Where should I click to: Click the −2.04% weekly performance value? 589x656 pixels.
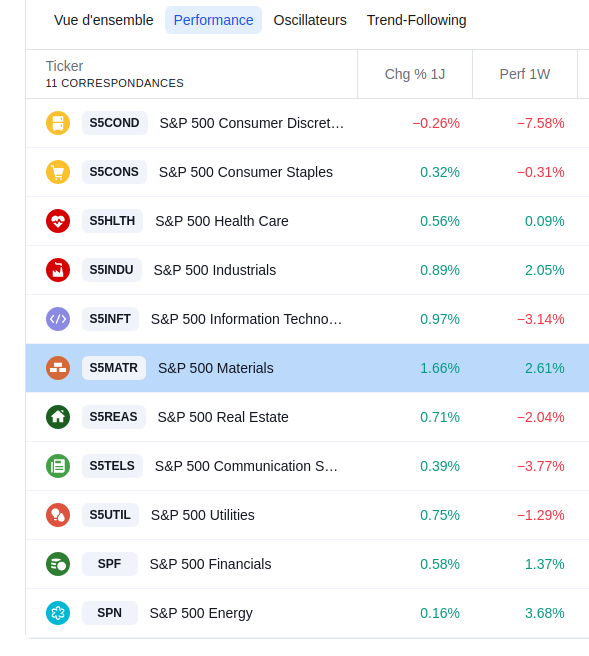point(540,417)
